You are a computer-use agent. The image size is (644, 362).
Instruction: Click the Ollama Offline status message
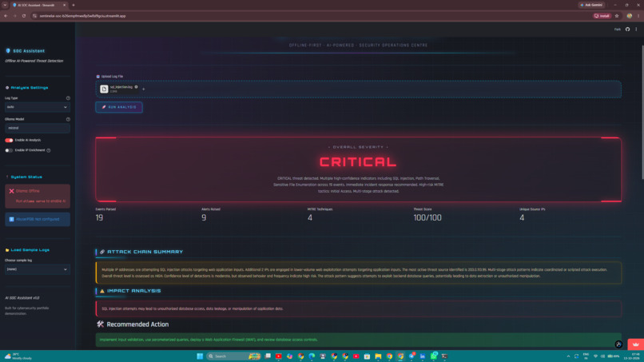pos(38,196)
